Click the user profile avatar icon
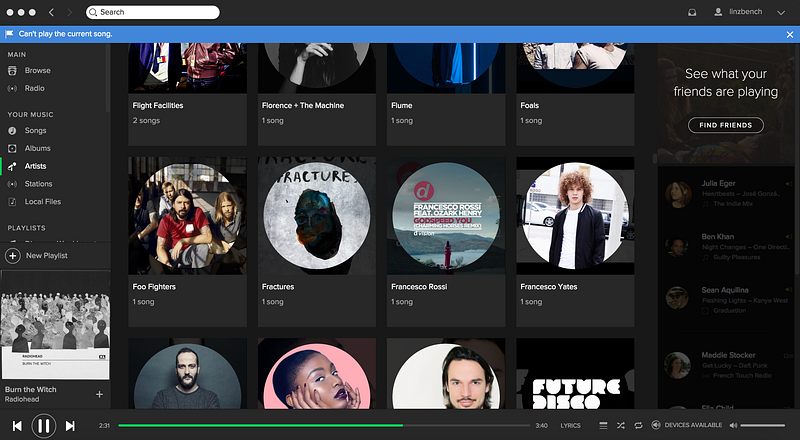Image resolution: width=800 pixels, height=440 pixels. pyautogui.click(x=718, y=12)
